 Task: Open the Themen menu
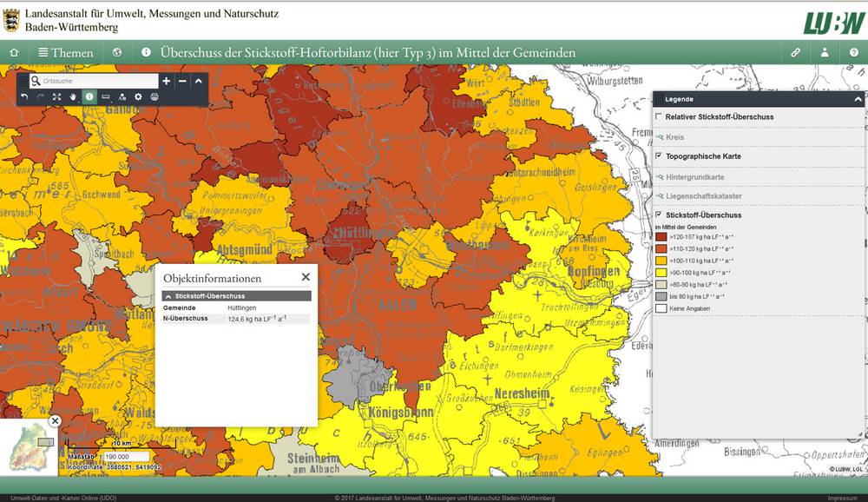65,53
